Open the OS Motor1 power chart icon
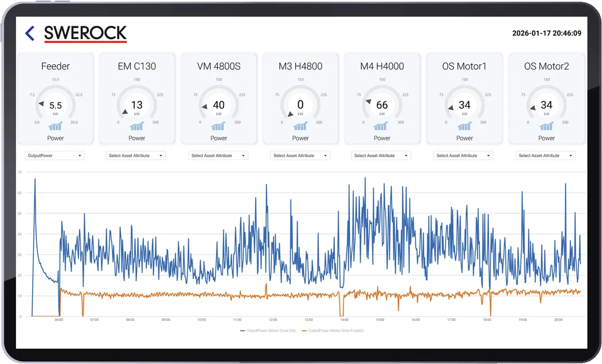Viewport: 602px width, 364px height. click(x=464, y=126)
